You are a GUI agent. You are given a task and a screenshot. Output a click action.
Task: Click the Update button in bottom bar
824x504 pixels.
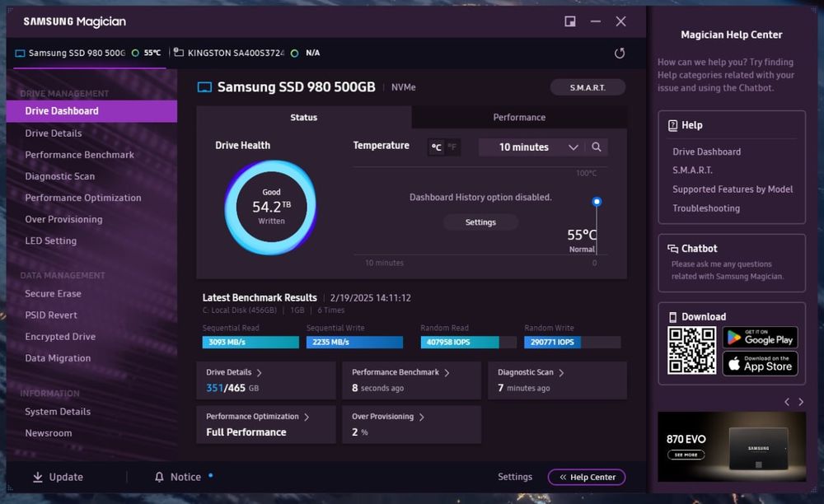pyautogui.click(x=58, y=477)
